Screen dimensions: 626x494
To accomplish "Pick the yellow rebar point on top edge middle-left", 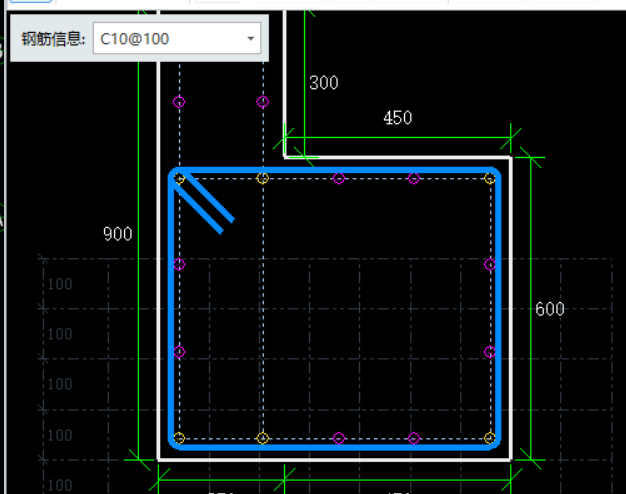I will 263,178.
